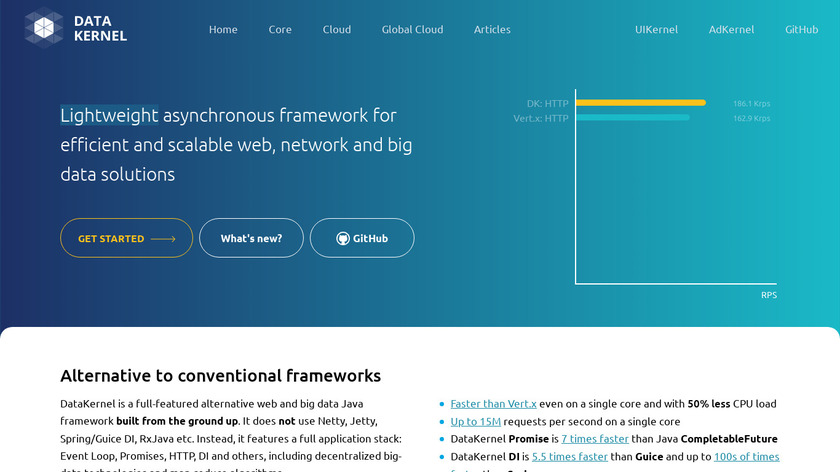Open the Home menu item
The height and width of the screenshot is (472, 840).
pyautogui.click(x=223, y=29)
